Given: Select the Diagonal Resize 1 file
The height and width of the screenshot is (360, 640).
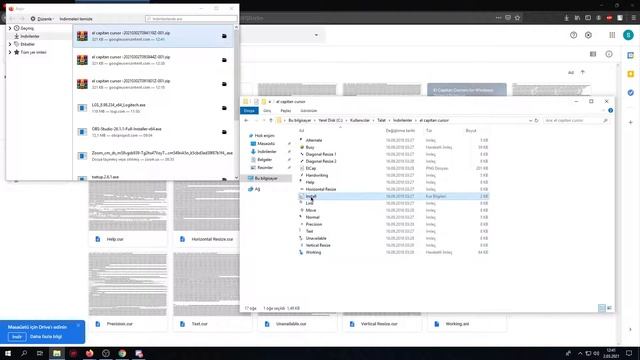Looking at the screenshot, I should [321, 154].
